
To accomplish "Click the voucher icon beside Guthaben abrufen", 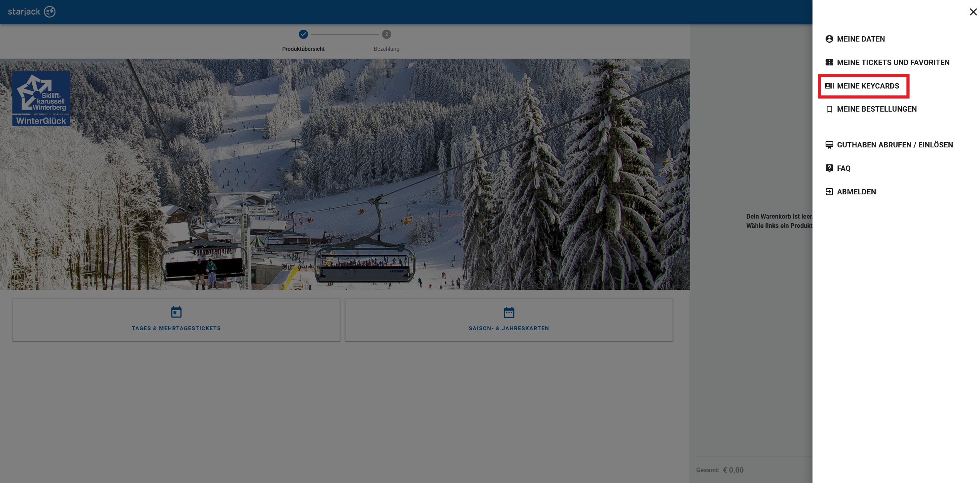I will click(x=829, y=145).
